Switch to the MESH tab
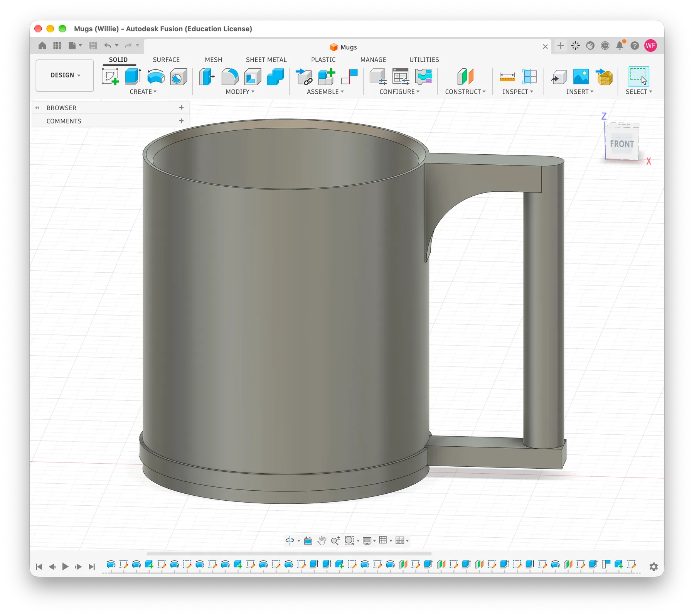Screen dimensions: 694x616 click(214, 60)
